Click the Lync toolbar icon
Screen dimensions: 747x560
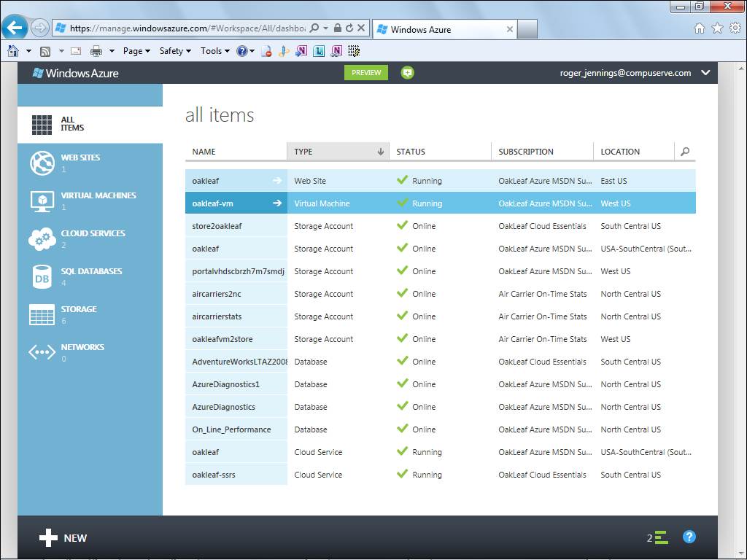(319, 51)
